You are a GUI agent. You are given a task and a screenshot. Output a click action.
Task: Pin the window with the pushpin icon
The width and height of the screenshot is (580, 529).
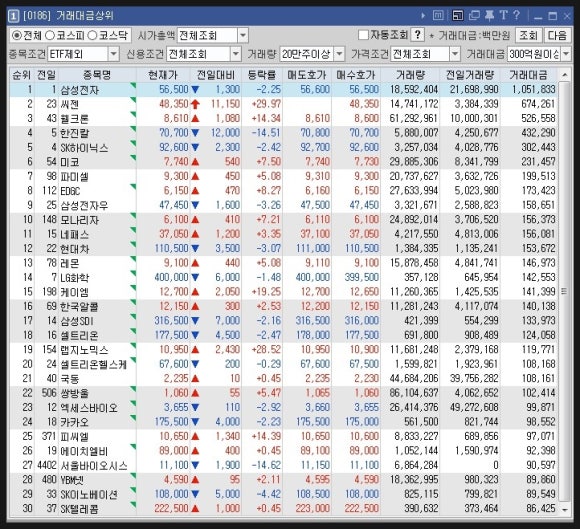[x=489, y=16]
